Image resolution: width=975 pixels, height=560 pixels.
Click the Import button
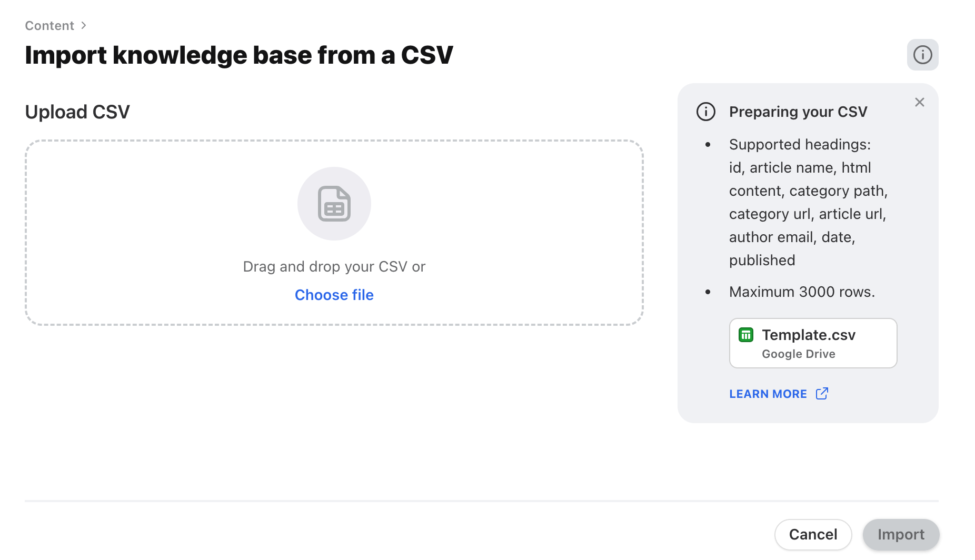click(901, 534)
